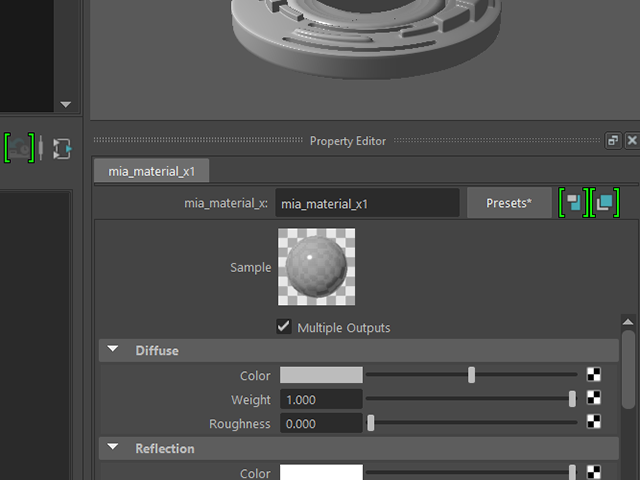Collapse the Reflection section
Image resolution: width=640 pixels, height=480 pixels.
(113, 447)
